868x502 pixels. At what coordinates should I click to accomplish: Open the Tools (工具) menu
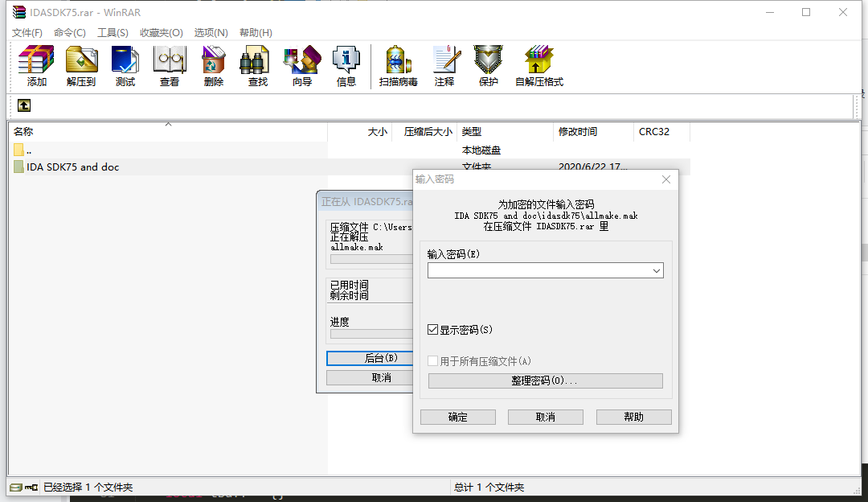point(113,33)
